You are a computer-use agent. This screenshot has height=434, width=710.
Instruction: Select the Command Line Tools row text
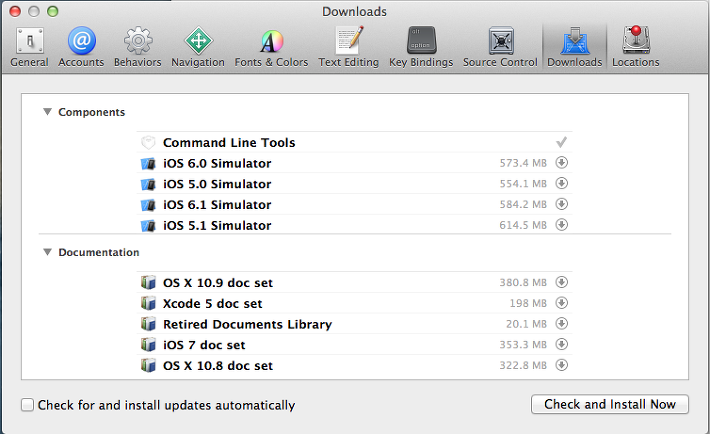[x=229, y=143]
